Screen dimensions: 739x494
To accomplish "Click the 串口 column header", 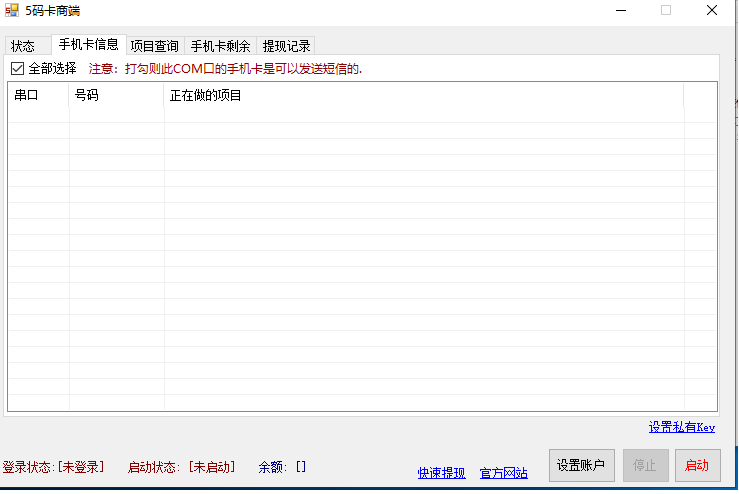I will (x=38, y=95).
